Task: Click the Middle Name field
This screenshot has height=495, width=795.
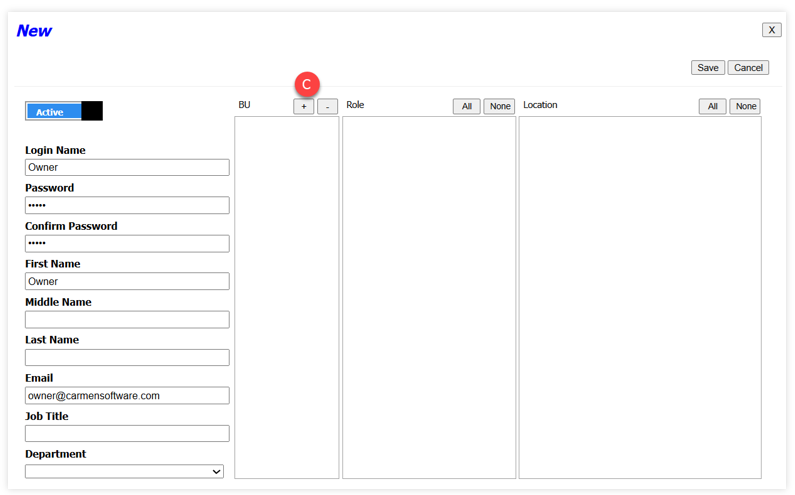Action: pyautogui.click(x=127, y=319)
